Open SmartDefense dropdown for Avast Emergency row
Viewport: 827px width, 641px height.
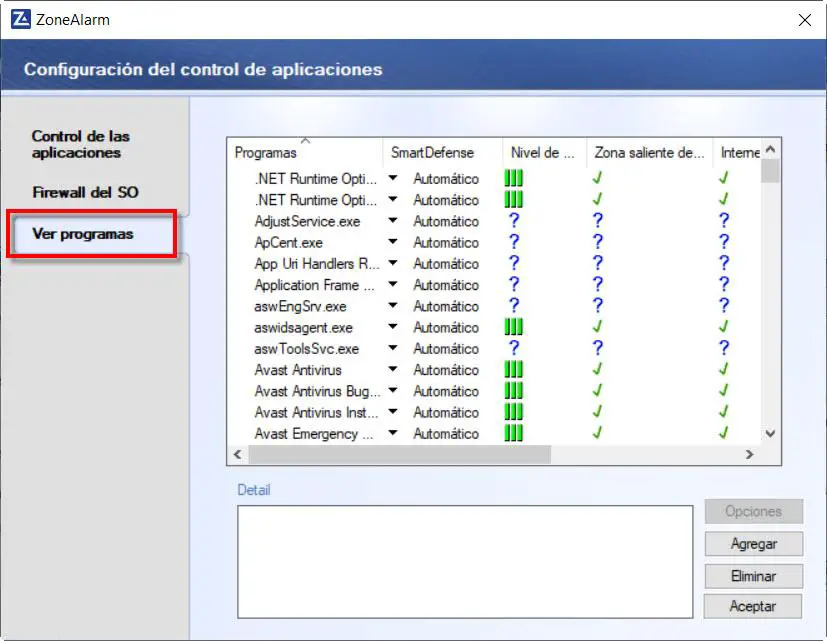pos(392,433)
